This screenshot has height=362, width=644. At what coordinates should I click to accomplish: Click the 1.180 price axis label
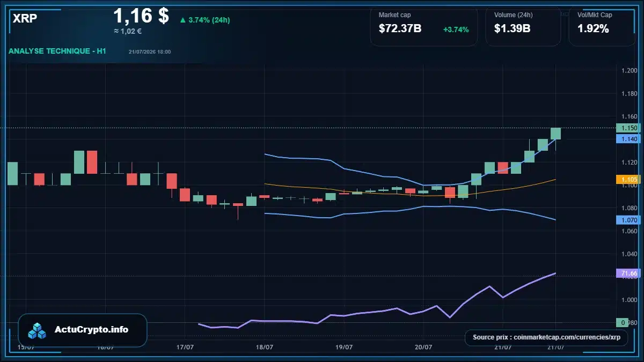click(x=629, y=94)
